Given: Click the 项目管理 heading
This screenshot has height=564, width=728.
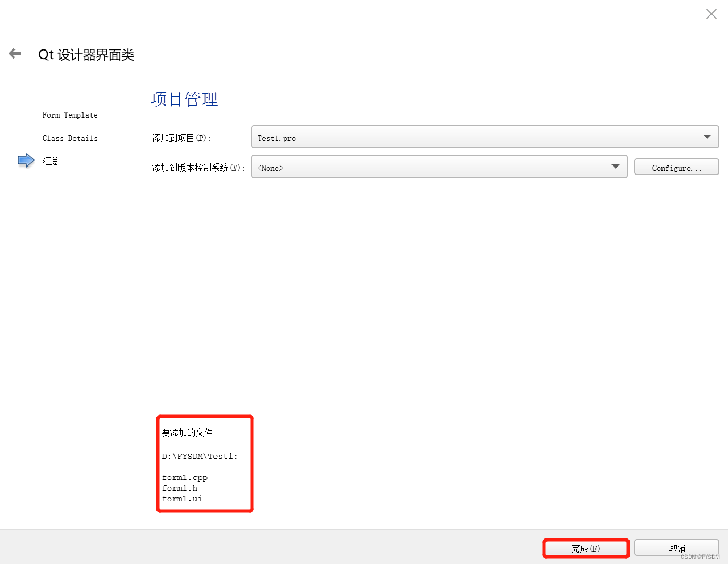Looking at the screenshot, I should coord(184,99).
